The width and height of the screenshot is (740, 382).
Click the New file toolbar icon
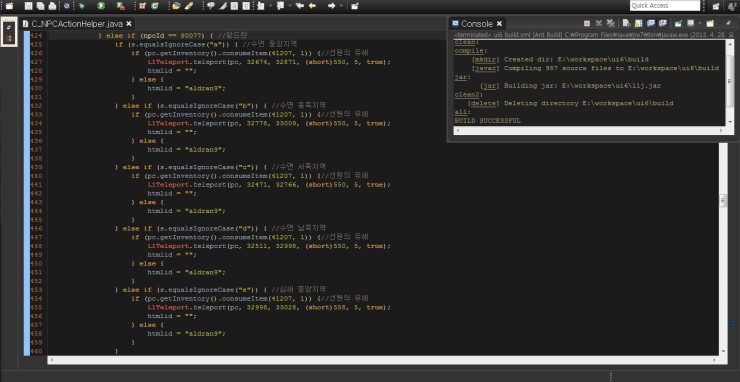(x=9, y=6)
